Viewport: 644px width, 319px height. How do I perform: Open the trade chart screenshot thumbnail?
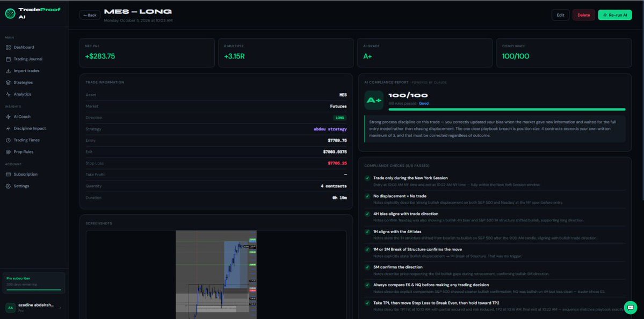[x=216, y=274]
